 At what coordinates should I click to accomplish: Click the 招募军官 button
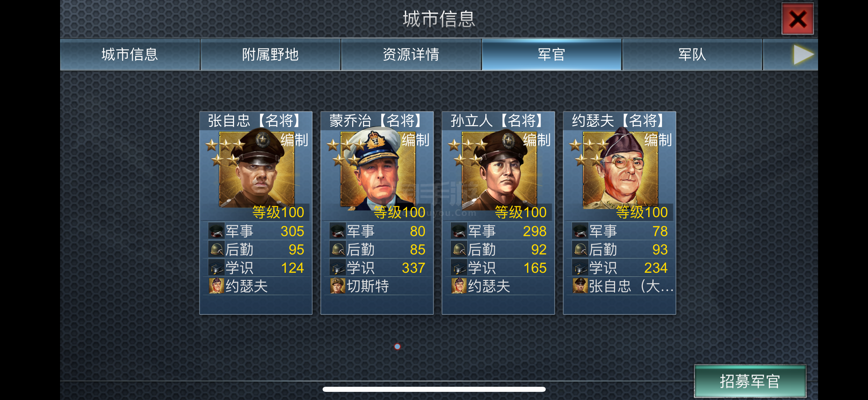pyautogui.click(x=750, y=381)
